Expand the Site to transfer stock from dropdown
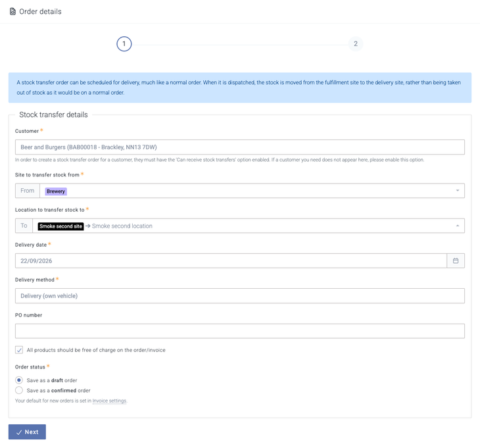The image size is (480, 448). 458,191
